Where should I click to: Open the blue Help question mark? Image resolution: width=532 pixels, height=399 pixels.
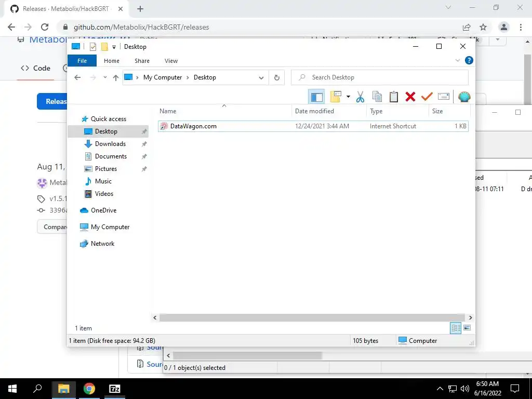tap(469, 60)
